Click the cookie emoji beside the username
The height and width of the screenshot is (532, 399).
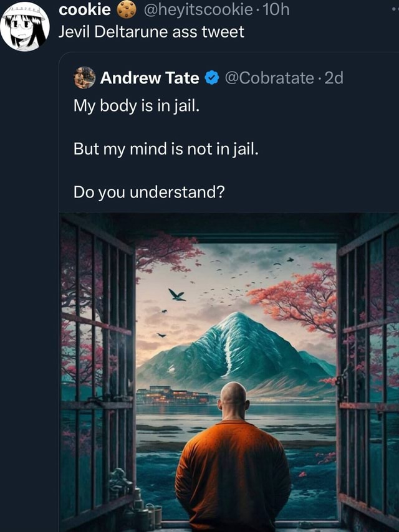tap(127, 10)
